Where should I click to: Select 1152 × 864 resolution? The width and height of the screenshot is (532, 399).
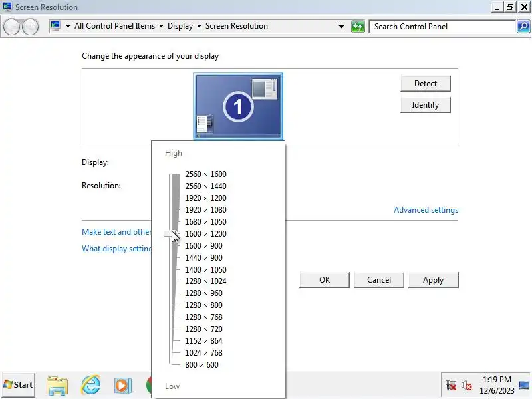203,341
